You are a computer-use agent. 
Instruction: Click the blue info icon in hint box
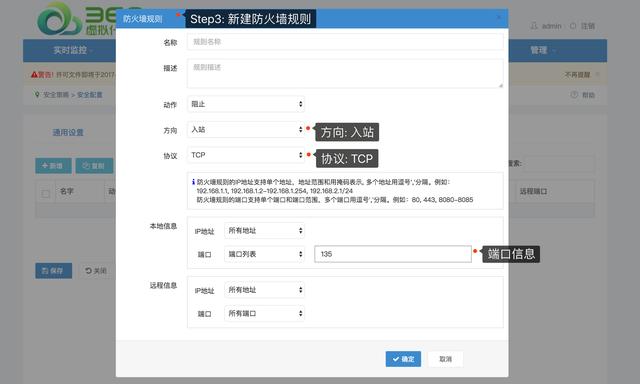(x=193, y=182)
